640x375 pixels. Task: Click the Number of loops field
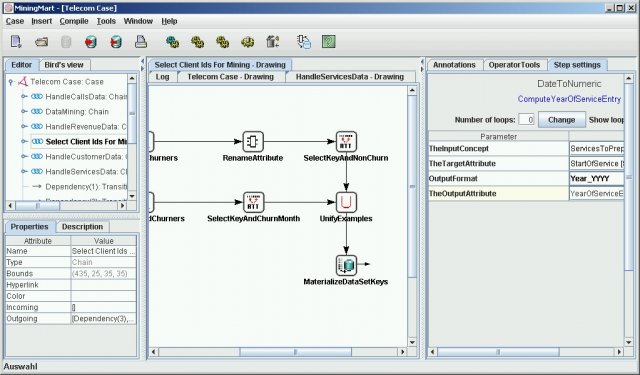point(527,120)
